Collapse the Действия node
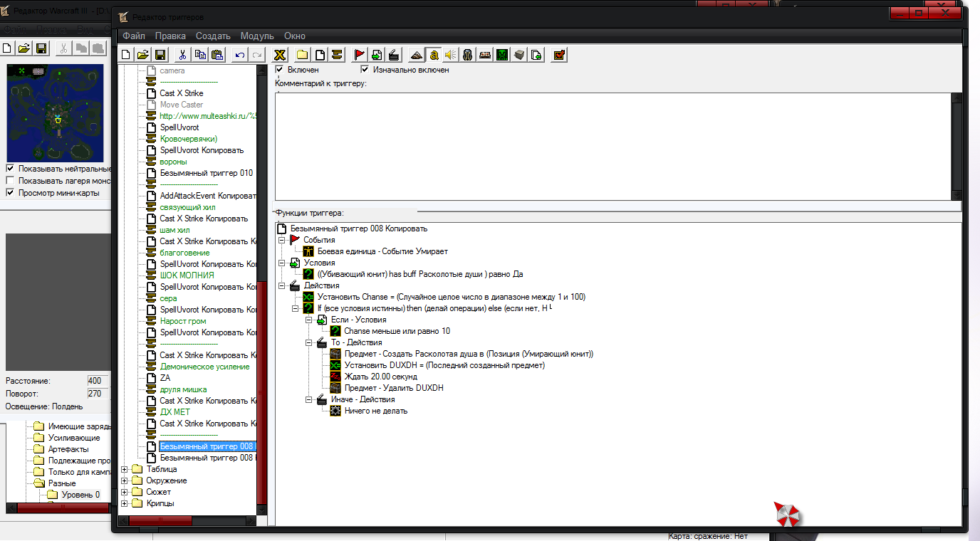Screen dimensions: 980x541 (x=282, y=285)
